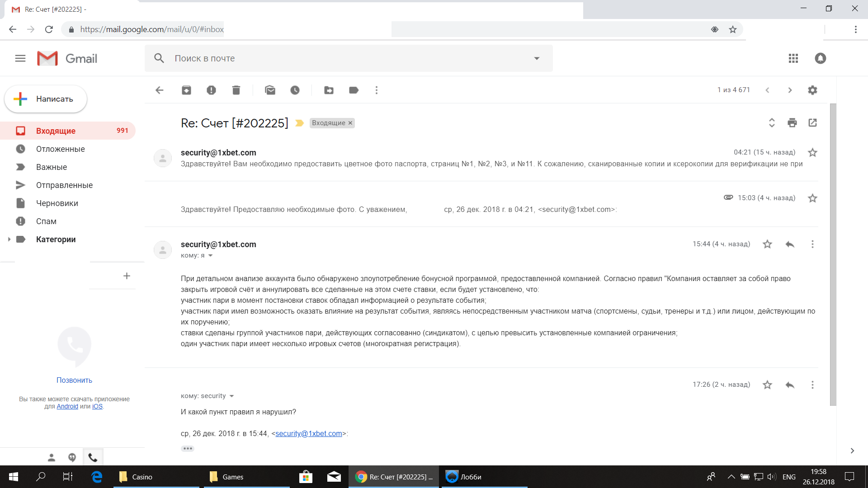The height and width of the screenshot is (488, 868).
Task: Open Microsoft Edge from taskbar
Action: click(x=97, y=477)
